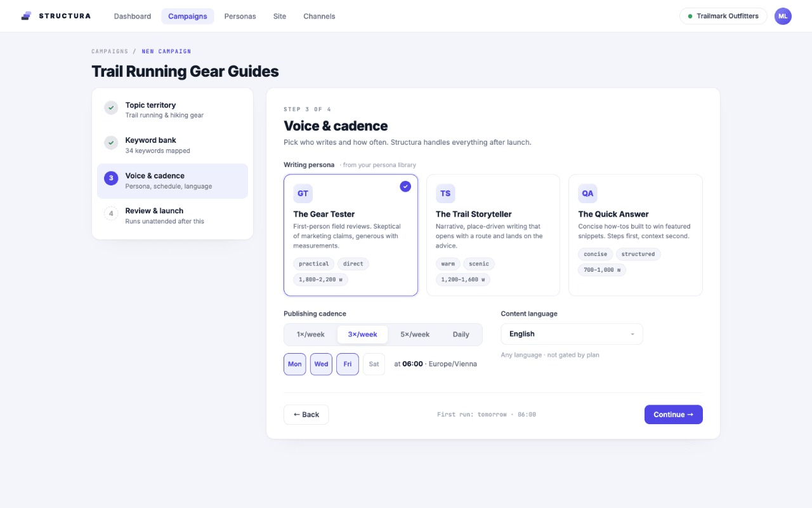The width and height of the screenshot is (812, 508).
Task: Click the Topic territory checkmark icon
Action: 111,108
